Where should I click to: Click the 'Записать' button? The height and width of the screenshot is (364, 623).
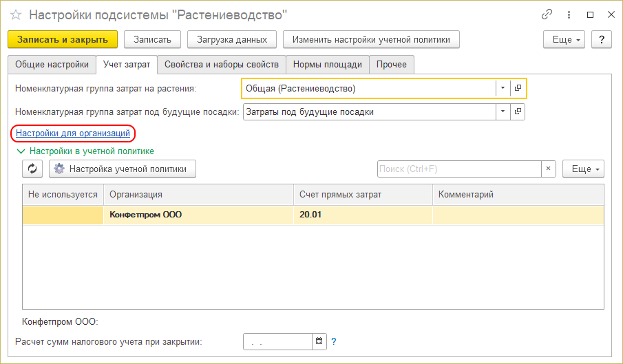click(153, 40)
